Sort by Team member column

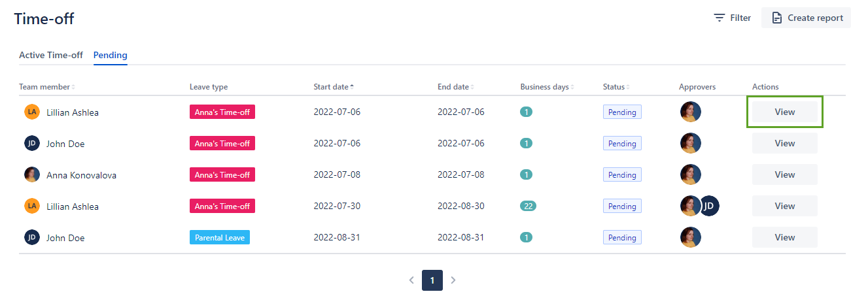coord(46,87)
